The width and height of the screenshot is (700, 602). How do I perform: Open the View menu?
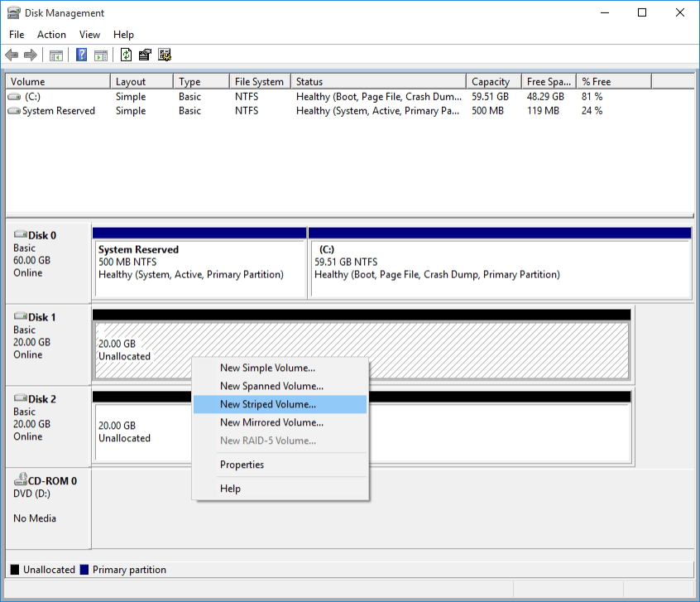[x=89, y=35]
